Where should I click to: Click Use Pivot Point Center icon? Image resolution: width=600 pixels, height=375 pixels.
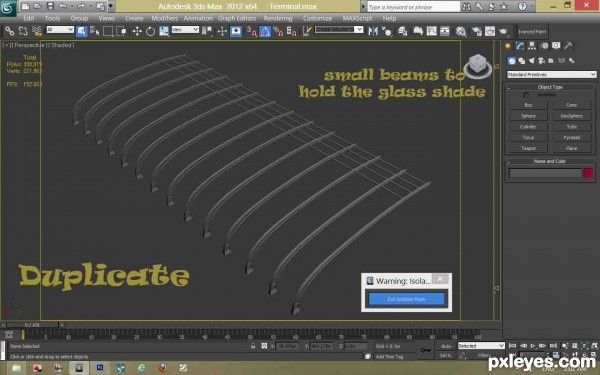tap(207, 31)
